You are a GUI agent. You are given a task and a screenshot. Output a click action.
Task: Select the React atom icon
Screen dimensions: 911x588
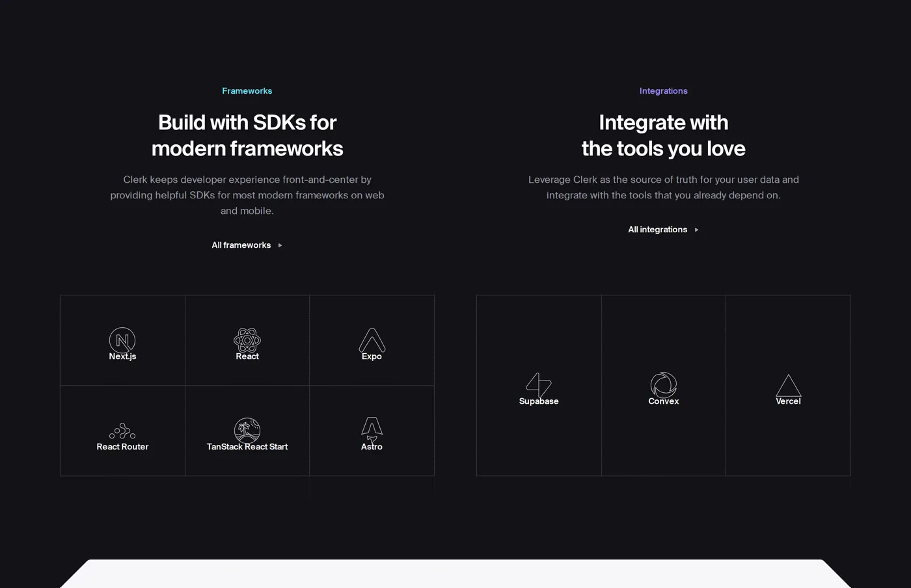click(247, 340)
